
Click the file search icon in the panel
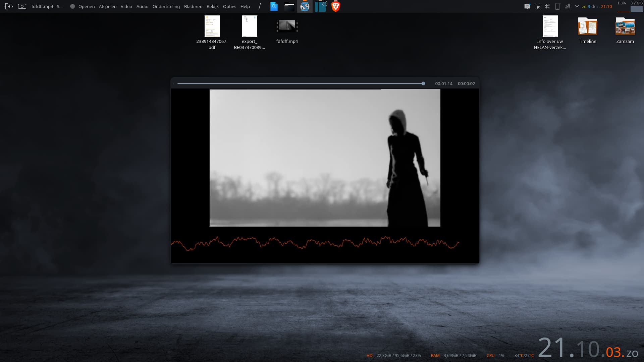click(274, 6)
